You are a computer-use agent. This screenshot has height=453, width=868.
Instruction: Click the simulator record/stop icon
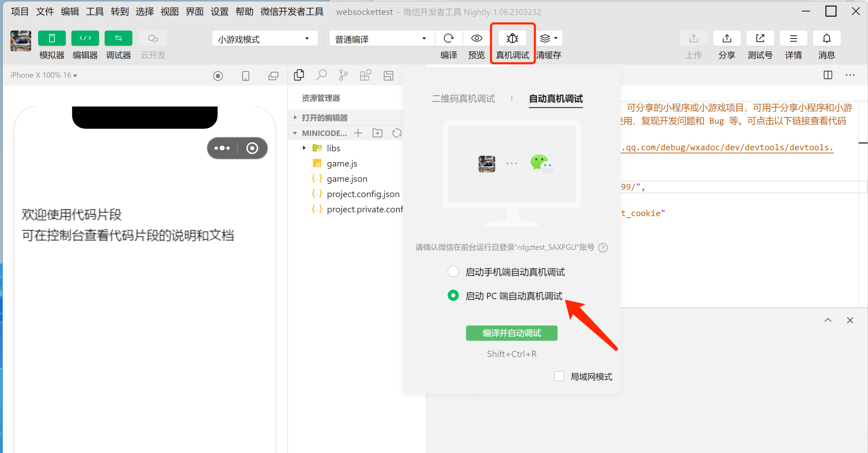tap(218, 76)
